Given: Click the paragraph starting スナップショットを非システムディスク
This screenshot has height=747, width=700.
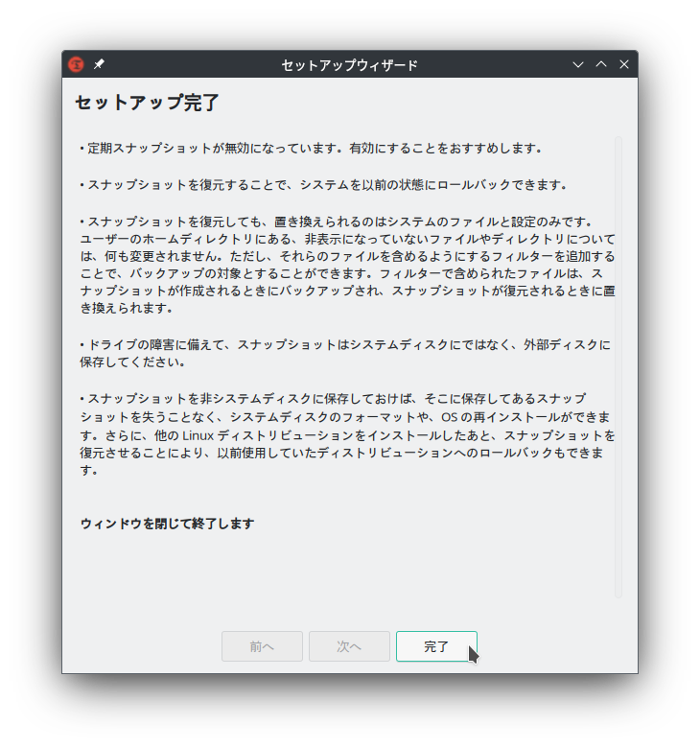Looking at the screenshot, I should point(347,434).
